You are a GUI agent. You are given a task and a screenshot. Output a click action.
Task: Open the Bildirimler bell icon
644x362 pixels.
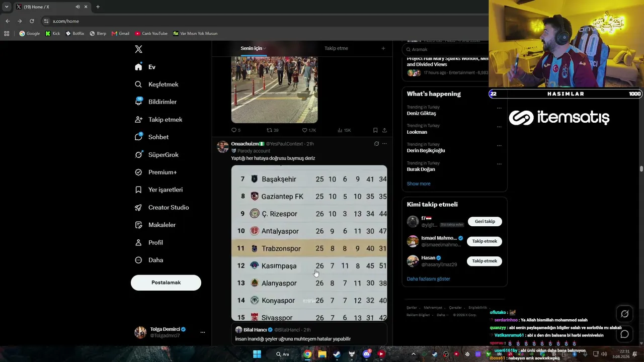[138, 102]
